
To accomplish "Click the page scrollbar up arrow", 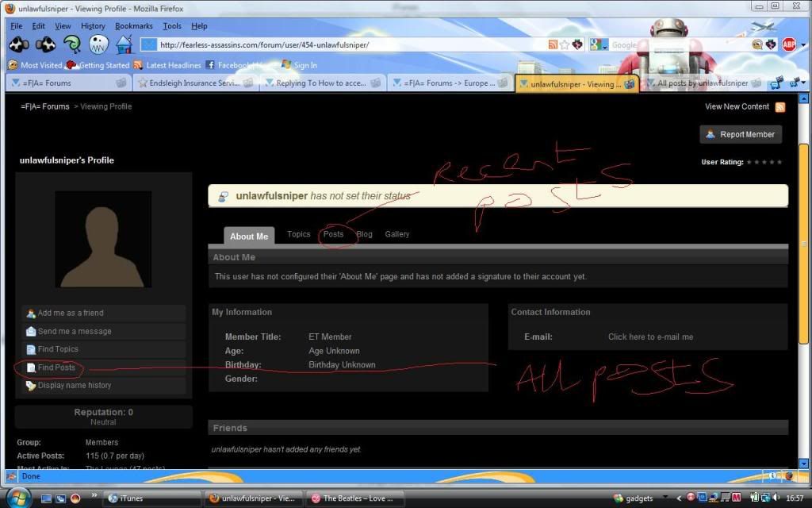I will (x=804, y=98).
